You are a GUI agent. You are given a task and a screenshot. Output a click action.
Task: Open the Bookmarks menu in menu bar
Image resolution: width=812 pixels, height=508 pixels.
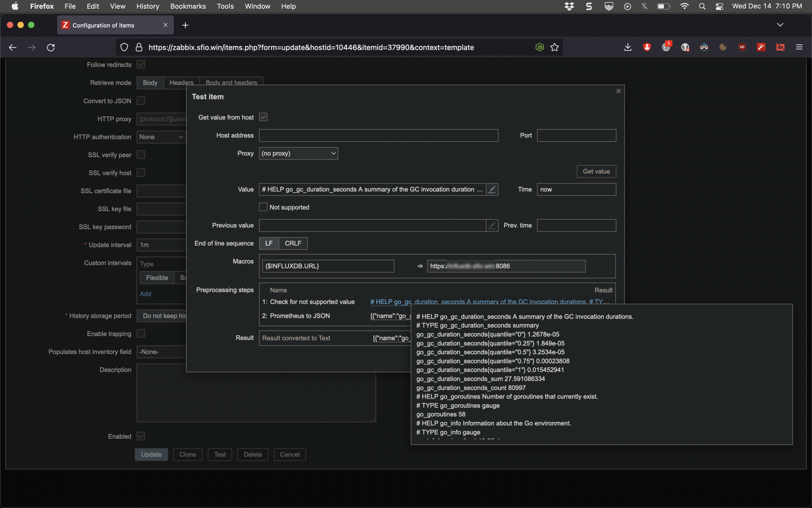188,6
